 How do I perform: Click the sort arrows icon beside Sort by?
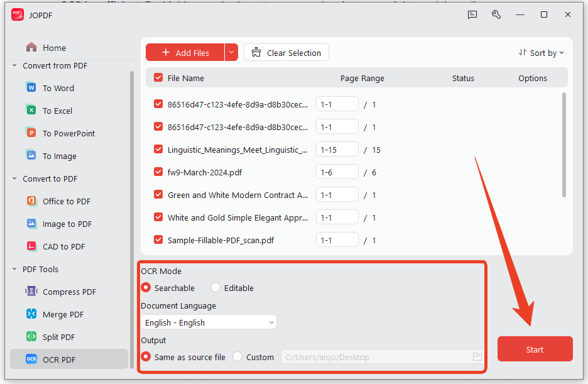(523, 53)
